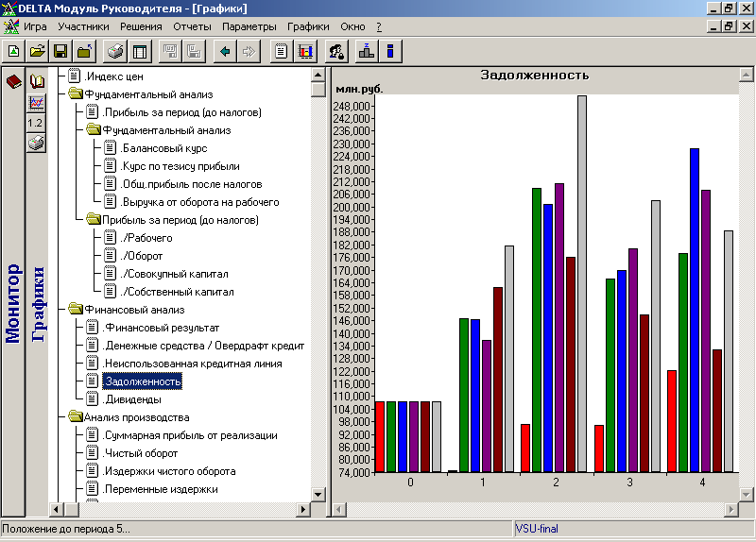The height and width of the screenshot is (542, 756).
Task: Click the green back arrow icon
Action: tap(225, 51)
